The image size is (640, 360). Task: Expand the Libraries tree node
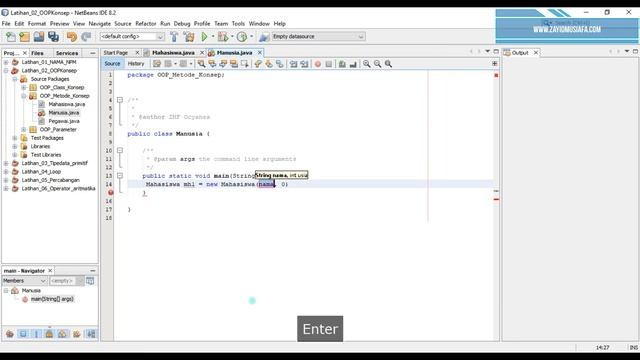tap(15, 146)
